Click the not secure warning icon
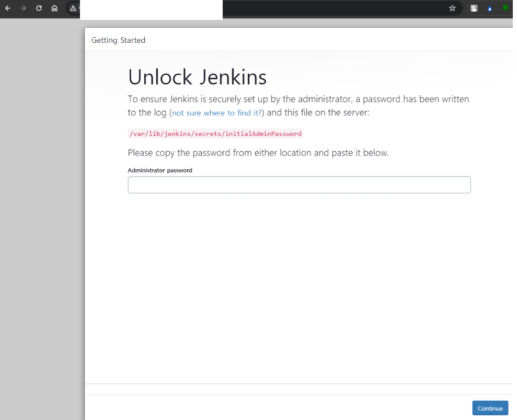 (x=73, y=8)
